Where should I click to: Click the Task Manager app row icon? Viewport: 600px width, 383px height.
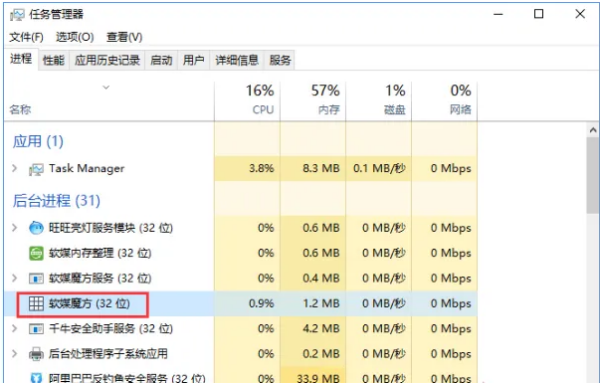click(36, 169)
